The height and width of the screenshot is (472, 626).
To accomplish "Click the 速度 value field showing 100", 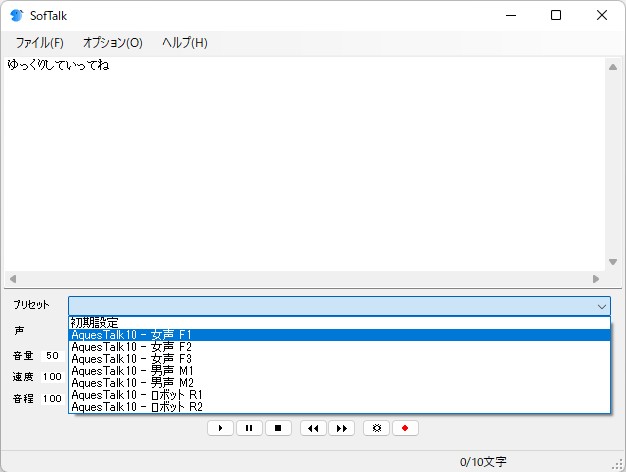I will coord(52,377).
